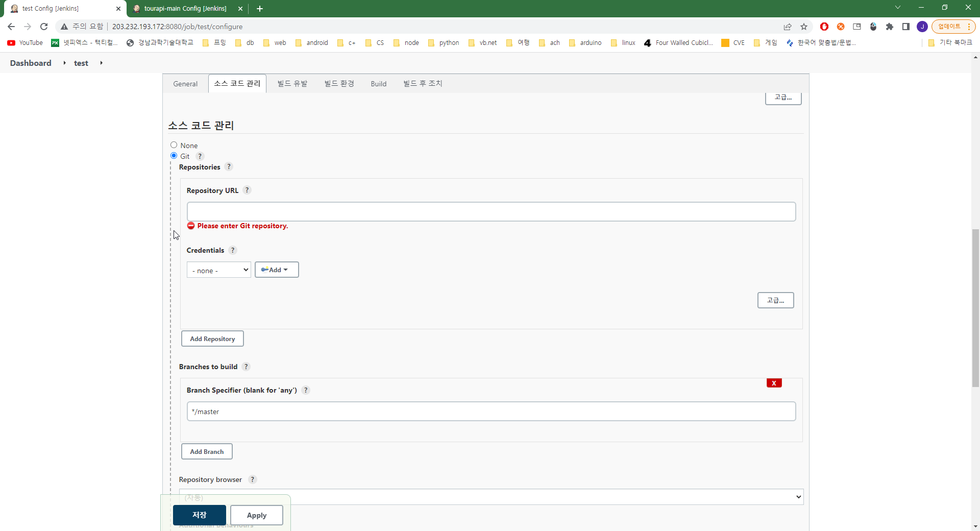The image size is (980, 531).
Task: Click the share icon in the address bar
Action: click(787, 27)
